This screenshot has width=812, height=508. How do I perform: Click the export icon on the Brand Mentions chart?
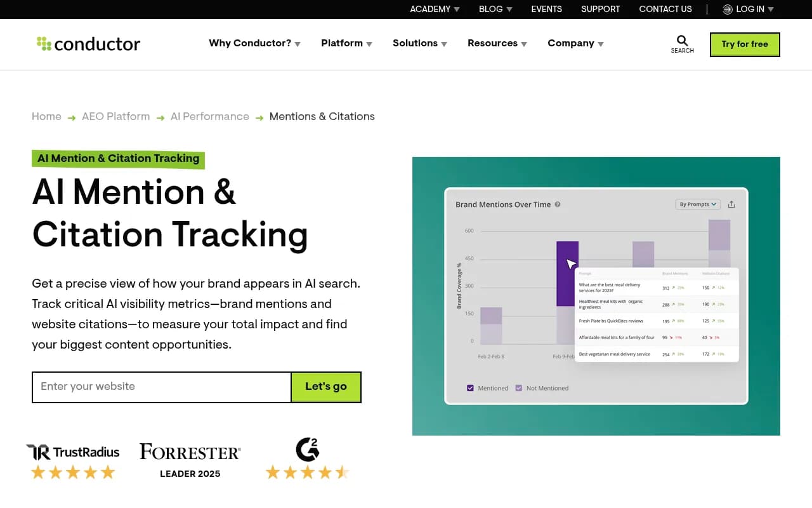point(732,204)
